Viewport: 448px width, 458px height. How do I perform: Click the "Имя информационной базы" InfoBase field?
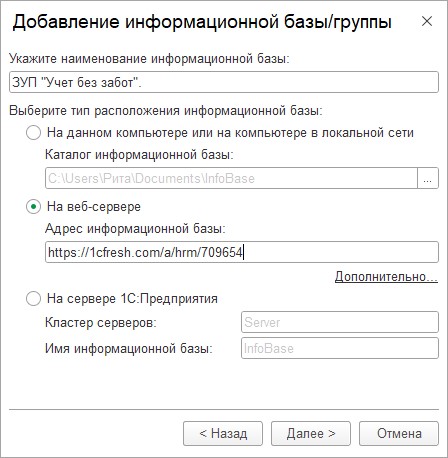tap(340, 348)
